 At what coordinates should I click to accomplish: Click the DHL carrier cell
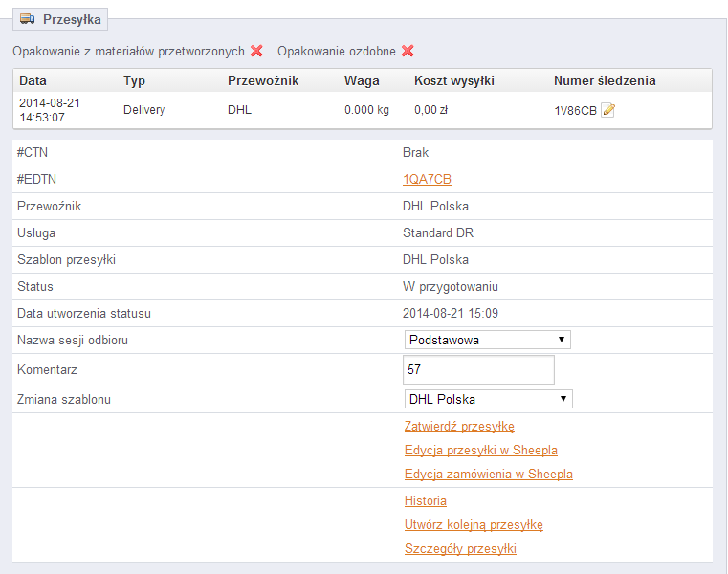[239, 110]
